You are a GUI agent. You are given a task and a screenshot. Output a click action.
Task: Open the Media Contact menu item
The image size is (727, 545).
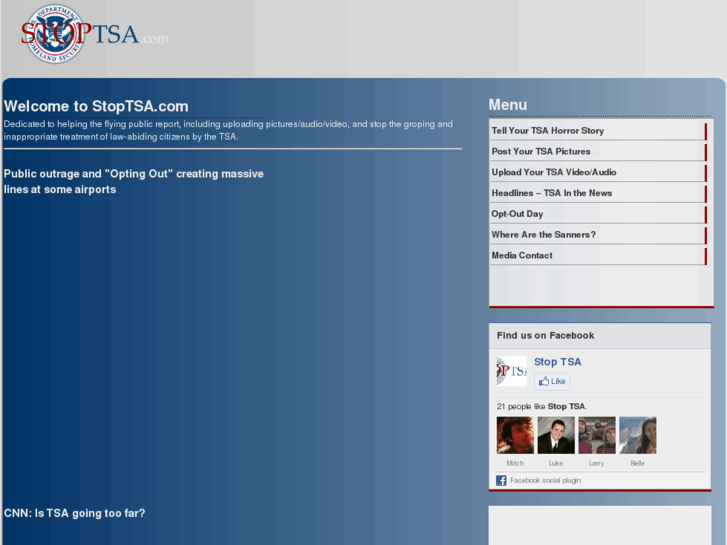[x=598, y=256]
